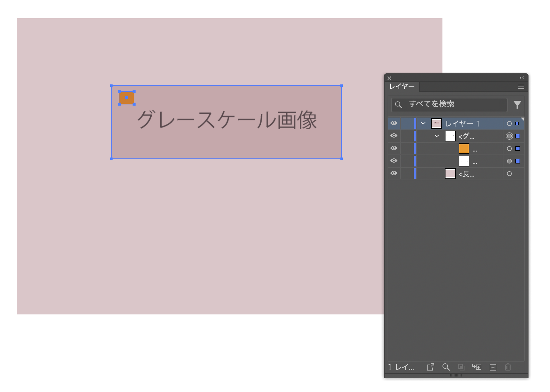550x392 pixels.
Task: Add a new sublayer using the sublayer icon
Action: point(477,368)
